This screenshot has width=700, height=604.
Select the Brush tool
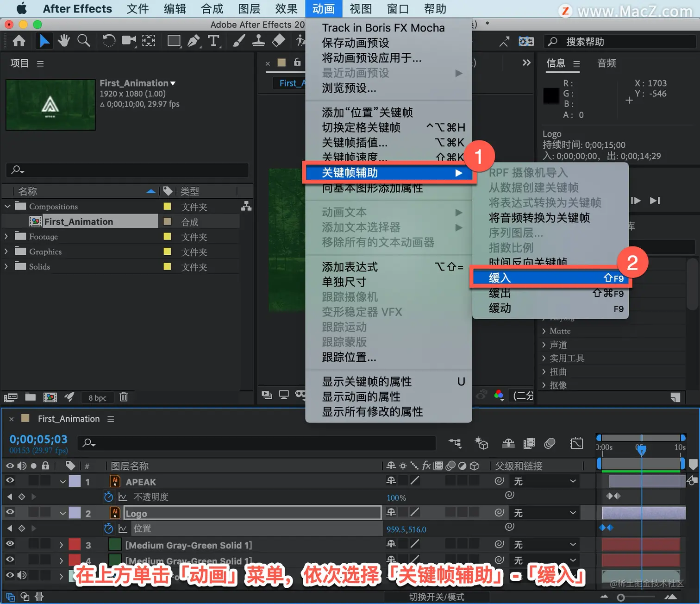tap(239, 41)
